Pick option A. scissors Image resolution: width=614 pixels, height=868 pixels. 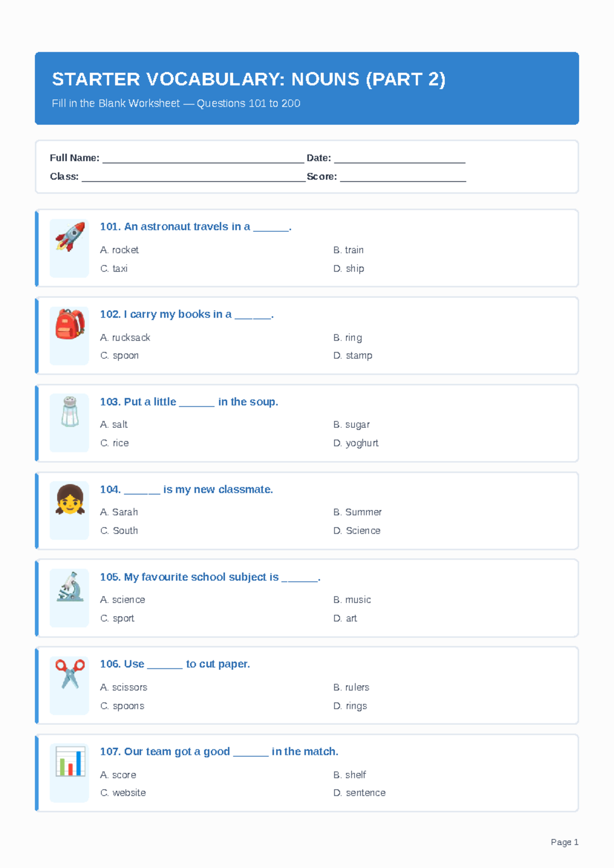pos(123,687)
